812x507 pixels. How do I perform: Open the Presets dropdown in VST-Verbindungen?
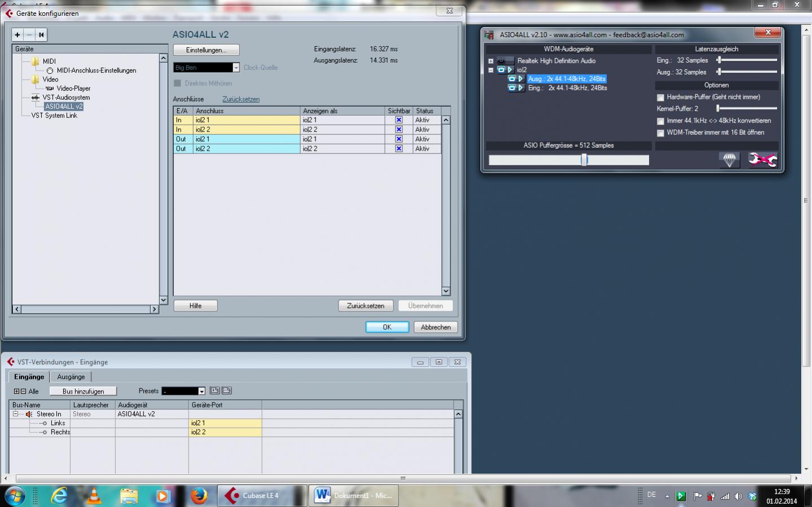coord(201,391)
